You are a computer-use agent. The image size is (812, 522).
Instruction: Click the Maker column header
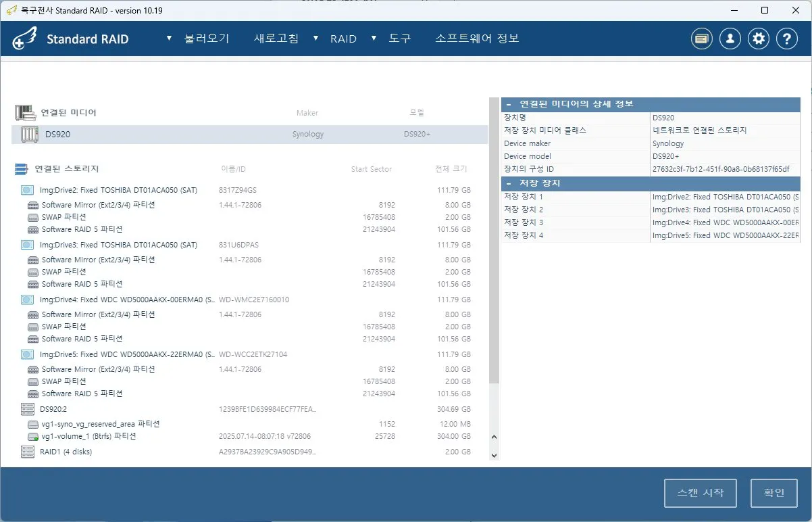point(307,113)
